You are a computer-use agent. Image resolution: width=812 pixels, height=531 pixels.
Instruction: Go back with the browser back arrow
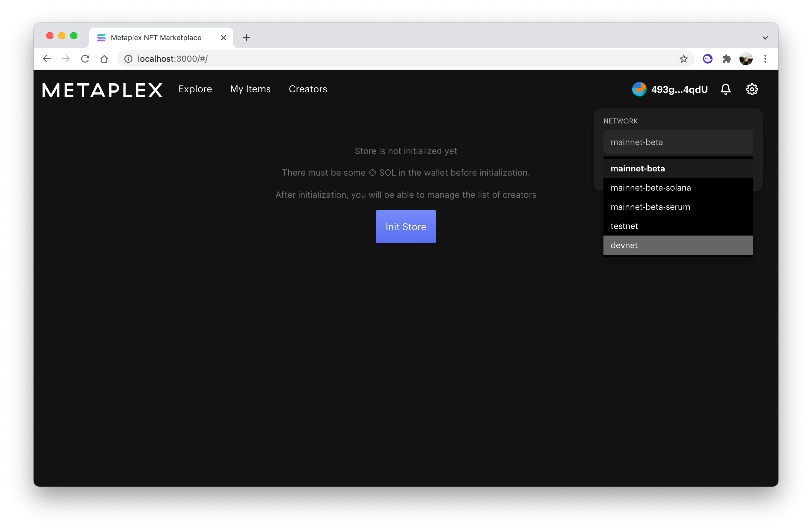[x=47, y=59]
